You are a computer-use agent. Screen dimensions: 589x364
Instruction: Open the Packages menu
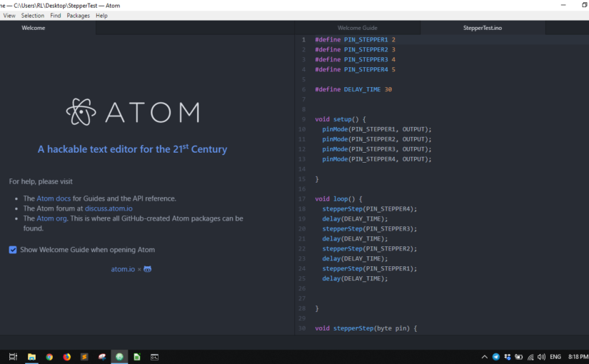tap(78, 16)
